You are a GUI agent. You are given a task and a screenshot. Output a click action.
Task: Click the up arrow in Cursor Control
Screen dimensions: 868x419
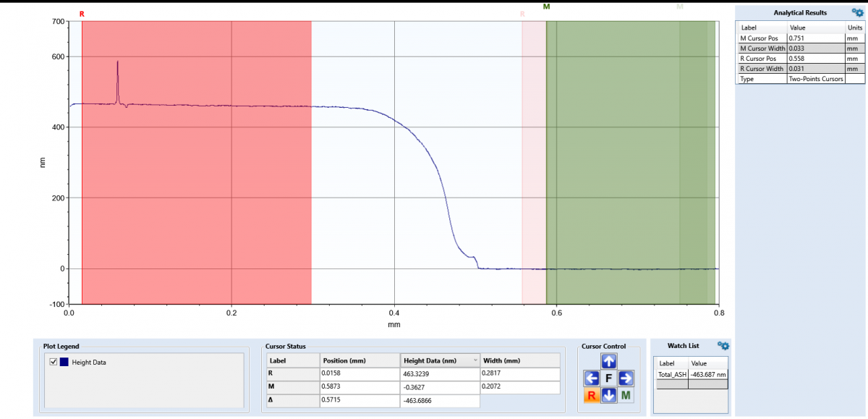point(609,361)
